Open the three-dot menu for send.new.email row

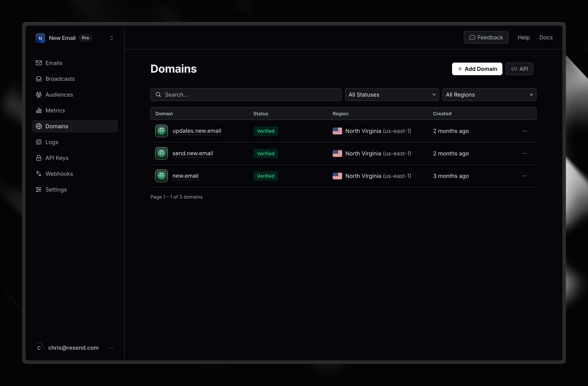(x=525, y=153)
